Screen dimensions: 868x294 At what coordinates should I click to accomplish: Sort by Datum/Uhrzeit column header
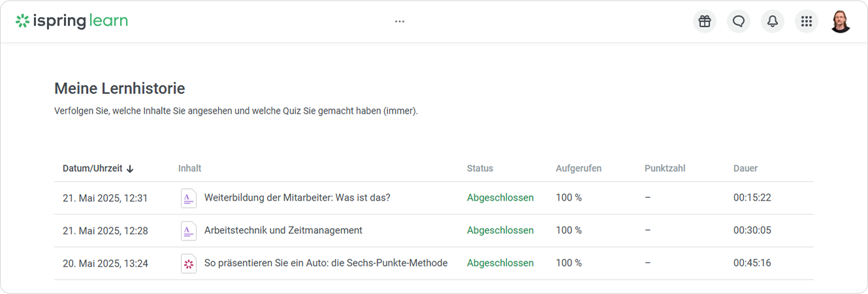coord(92,169)
